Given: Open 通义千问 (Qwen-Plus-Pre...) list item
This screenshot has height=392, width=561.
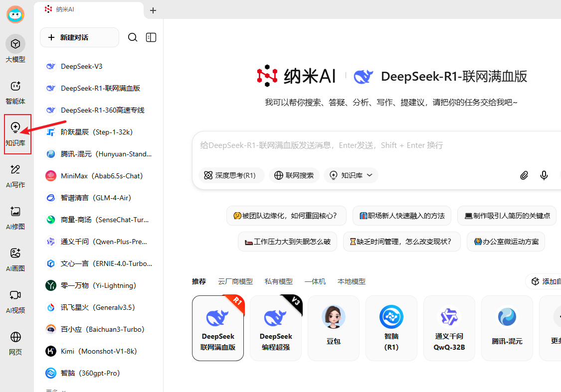Looking at the screenshot, I should (x=99, y=242).
